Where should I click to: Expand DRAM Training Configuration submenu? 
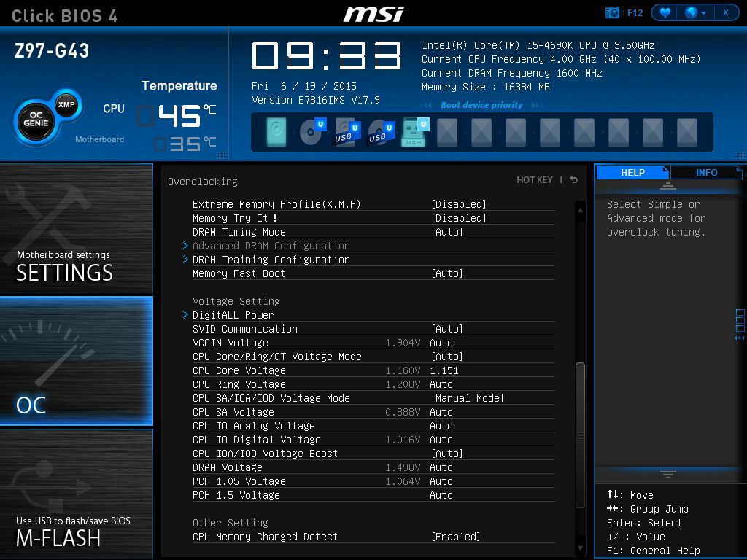(271, 259)
